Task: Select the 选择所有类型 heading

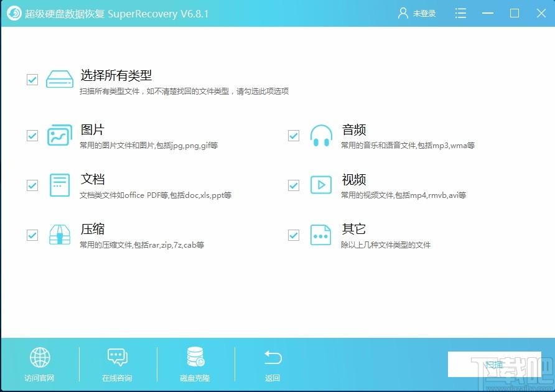Action: 116,75
